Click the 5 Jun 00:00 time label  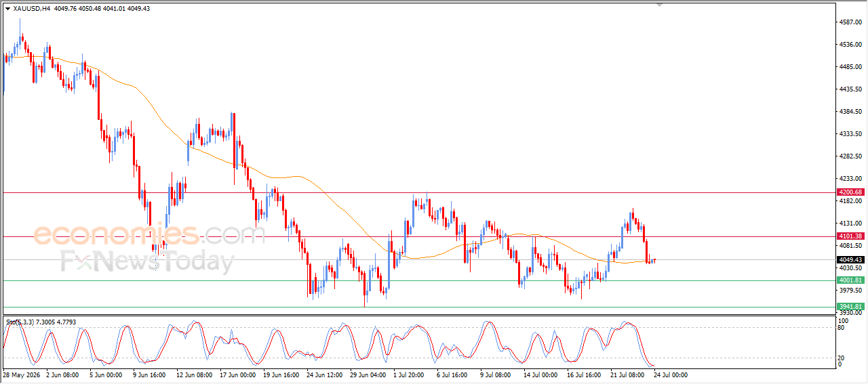tap(106, 375)
